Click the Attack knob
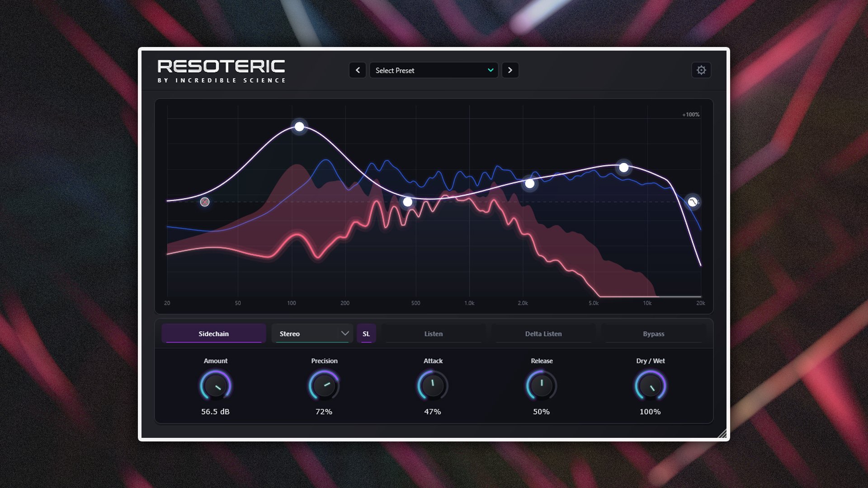This screenshot has width=868, height=488. point(433,386)
